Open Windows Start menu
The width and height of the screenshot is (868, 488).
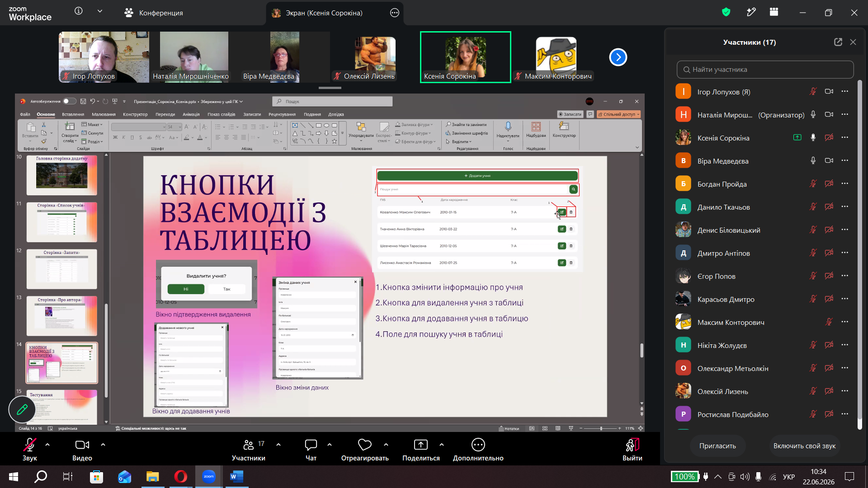[13, 477]
